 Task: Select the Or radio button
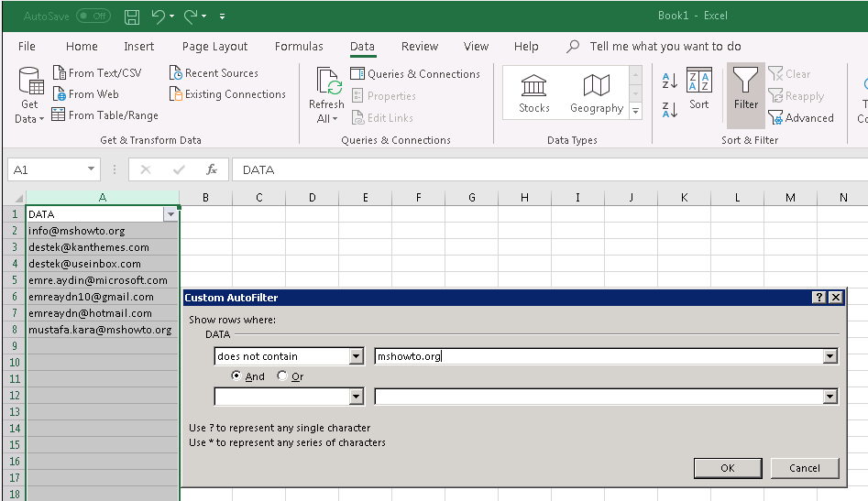pyautogui.click(x=282, y=376)
